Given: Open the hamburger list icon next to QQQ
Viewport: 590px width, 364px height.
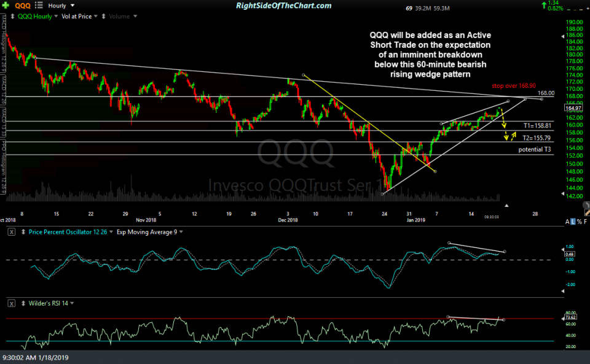Looking at the screenshot, I should pyautogui.click(x=38, y=6).
